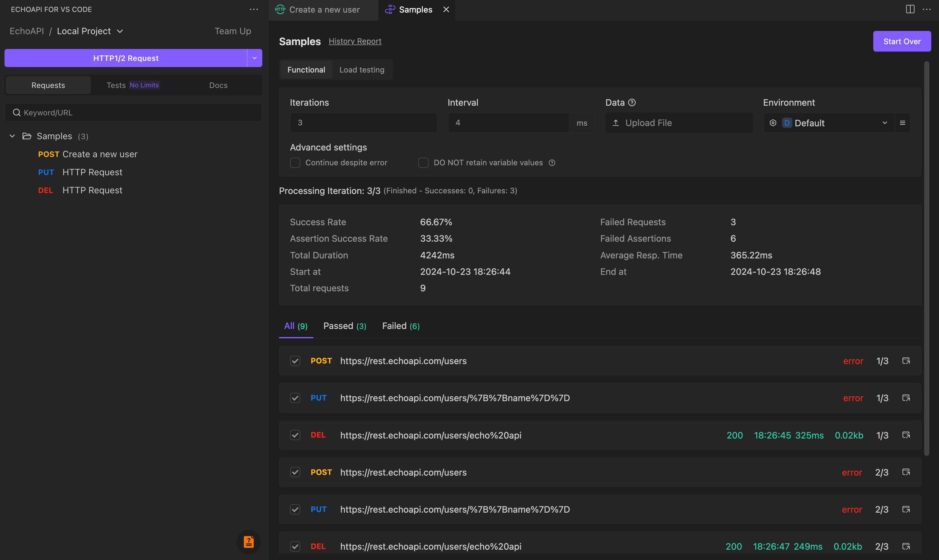
Task: Focus the Keyword/URL search field
Action: tap(133, 112)
